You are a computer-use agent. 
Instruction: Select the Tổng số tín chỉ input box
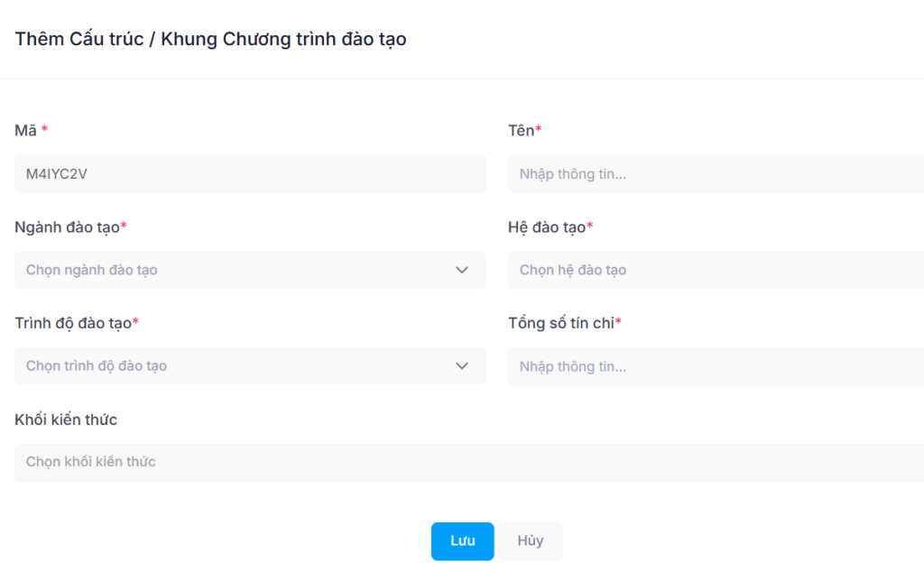(x=716, y=366)
